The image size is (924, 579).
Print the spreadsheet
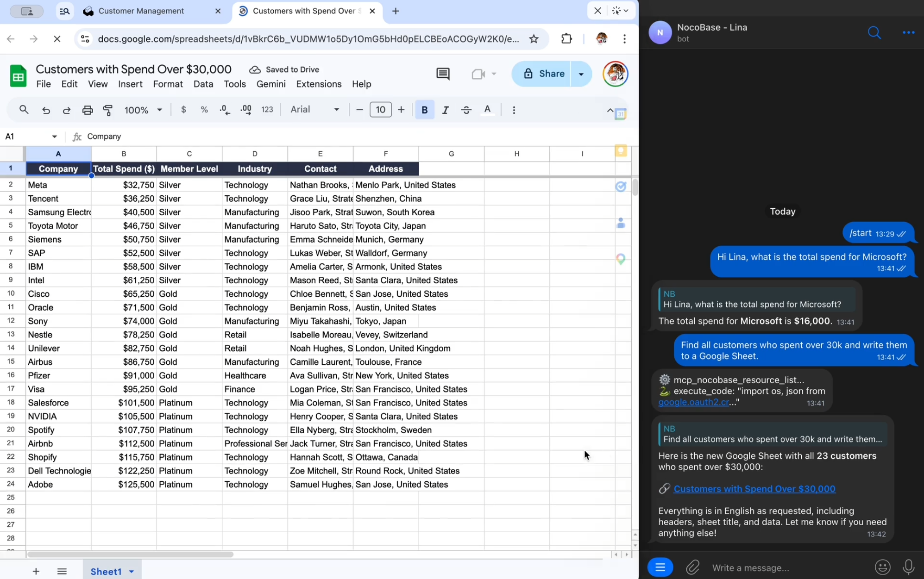(x=88, y=110)
